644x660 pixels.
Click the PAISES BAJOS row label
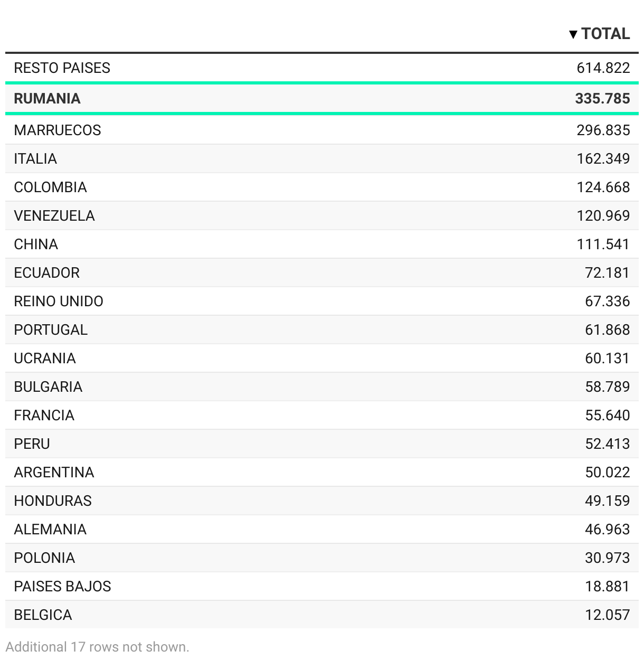63,586
